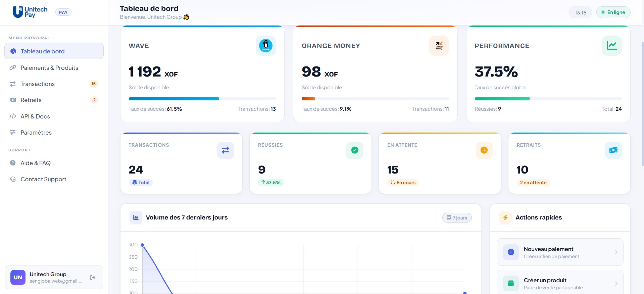
Task: Click the Wave balance 1 192 XOF
Action: coord(153,72)
